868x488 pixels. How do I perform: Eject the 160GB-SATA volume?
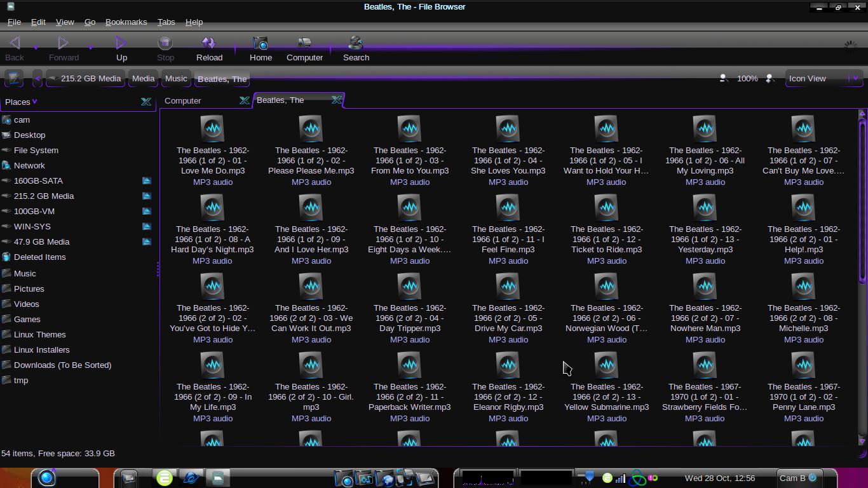147,180
